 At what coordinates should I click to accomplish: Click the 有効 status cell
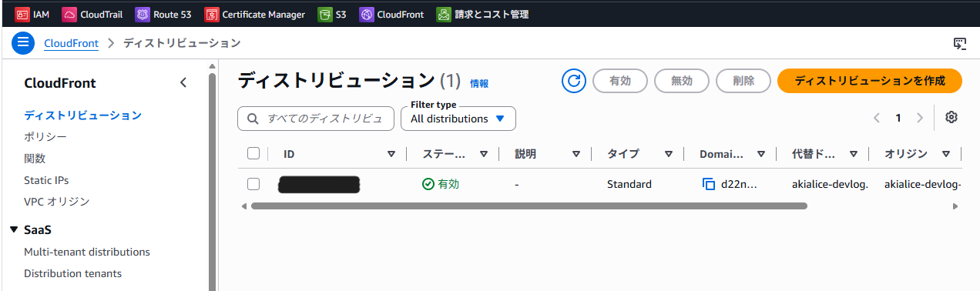pyautogui.click(x=441, y=184)
